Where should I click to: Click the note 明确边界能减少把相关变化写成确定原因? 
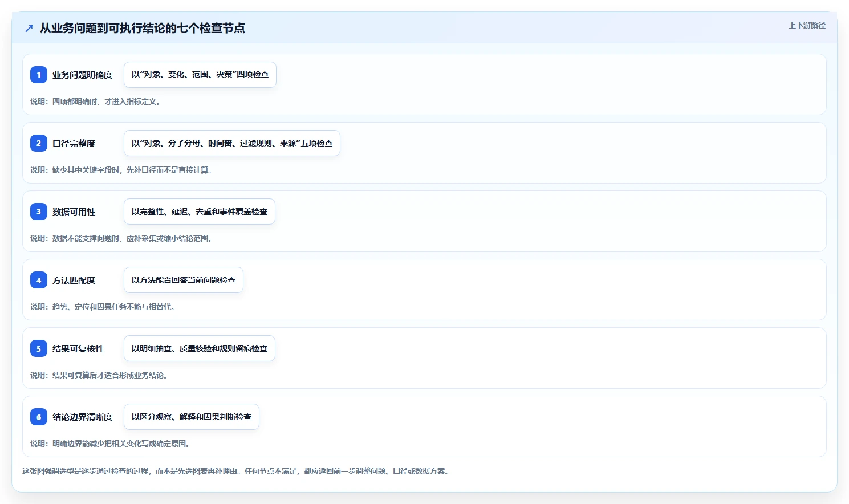click(112, 444)
